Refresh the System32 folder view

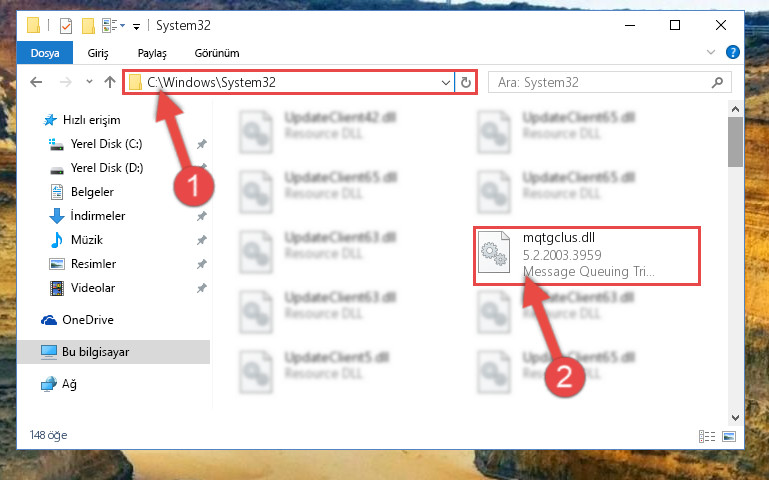466,82
